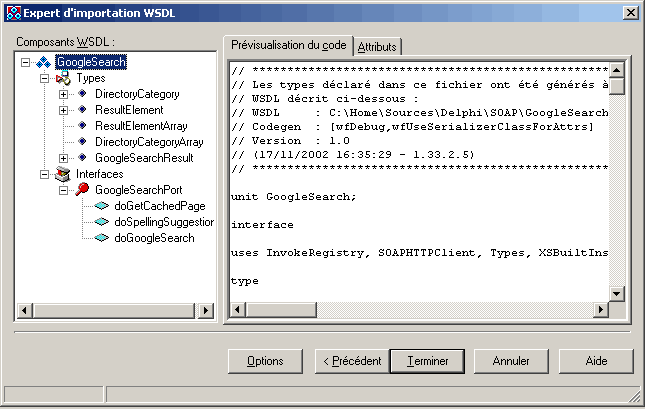Click the GoogleSearchPort red pin icon
Screen dimensions: 645x409
(x=82, y=190)
